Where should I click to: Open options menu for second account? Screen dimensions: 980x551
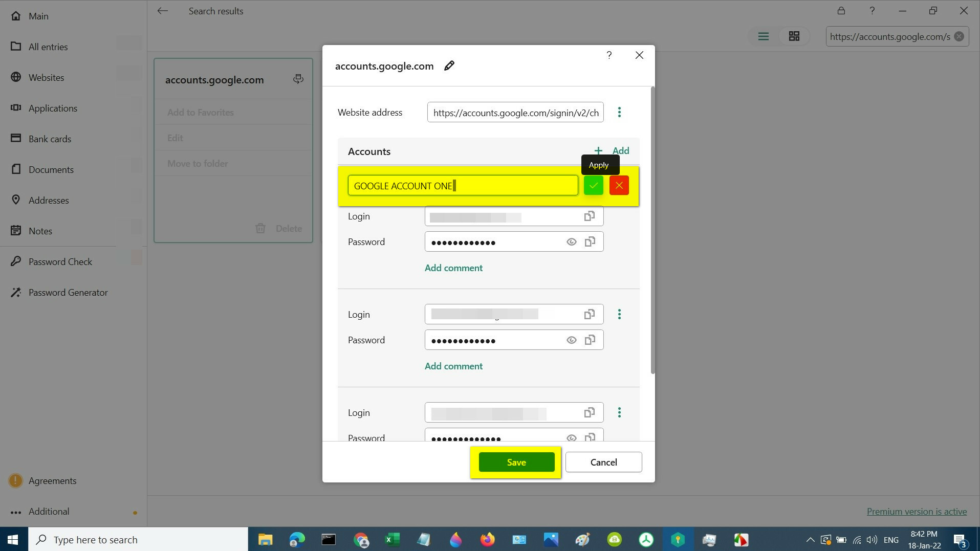coord(619,314)
